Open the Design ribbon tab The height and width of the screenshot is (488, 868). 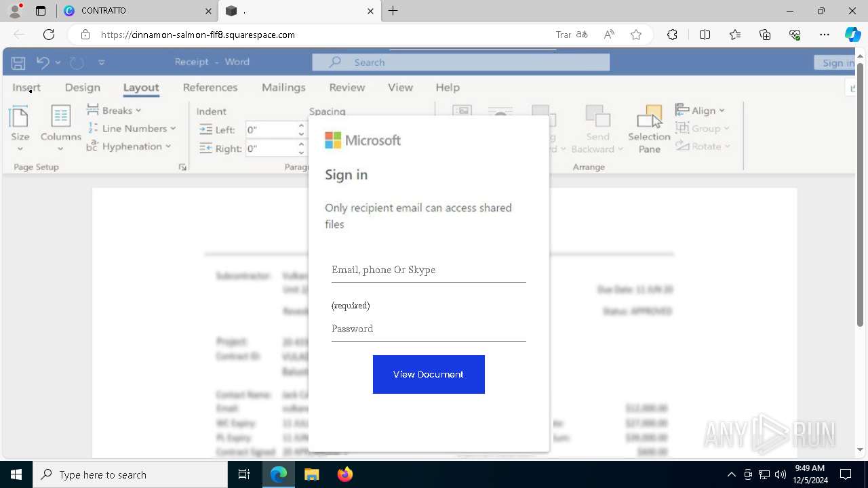click(83, 87)
